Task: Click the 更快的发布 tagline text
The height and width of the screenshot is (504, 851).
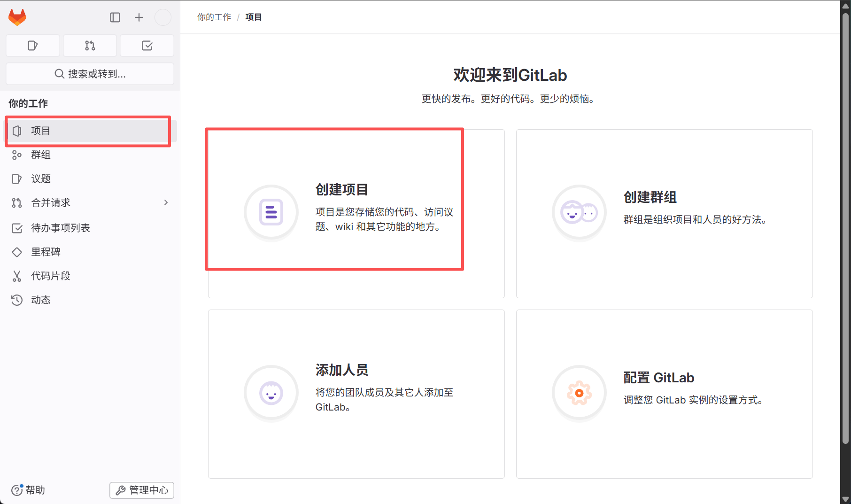Action: [x=510, y=99]
